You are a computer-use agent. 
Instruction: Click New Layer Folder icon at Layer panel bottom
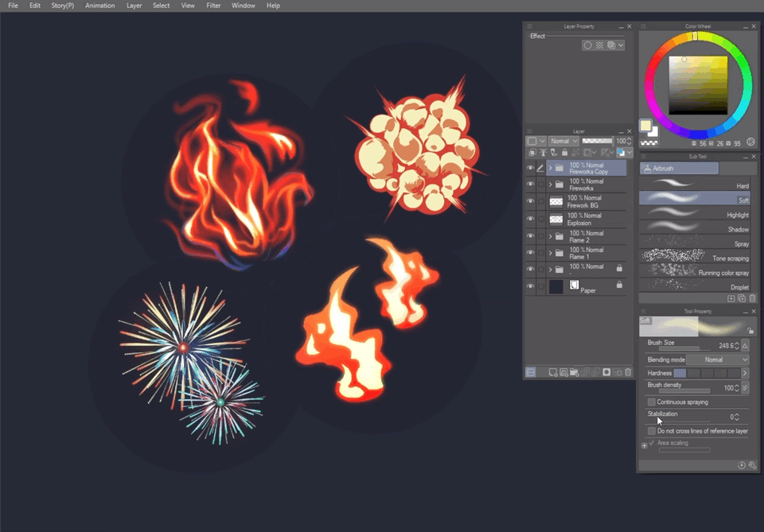pos(575,372)
